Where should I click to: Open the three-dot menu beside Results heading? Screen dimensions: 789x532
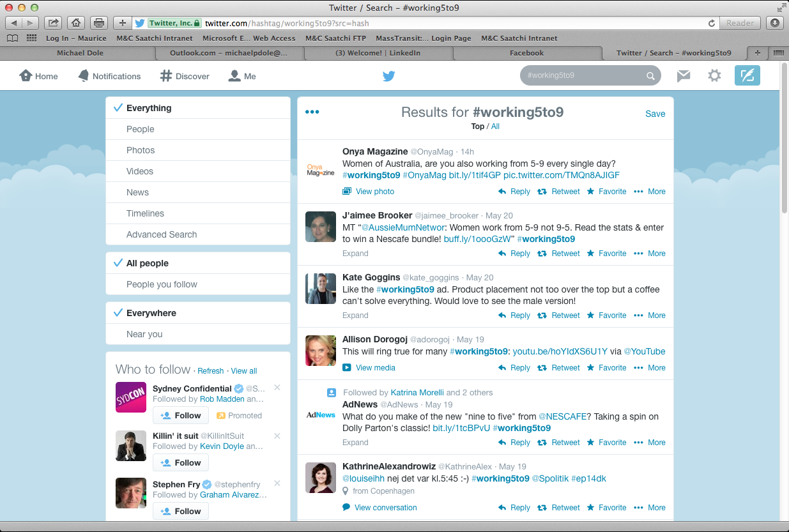coord(312,112)
